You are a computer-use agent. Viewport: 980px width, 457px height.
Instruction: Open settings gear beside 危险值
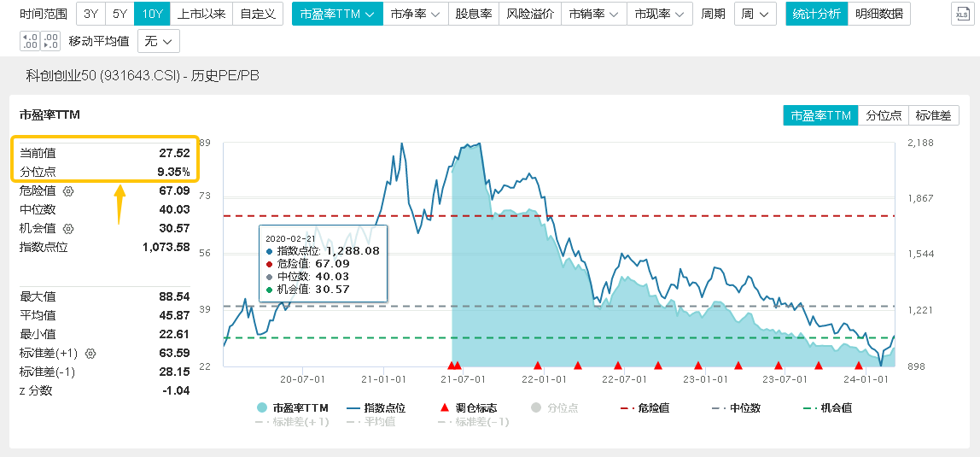[x=68, y=191]
